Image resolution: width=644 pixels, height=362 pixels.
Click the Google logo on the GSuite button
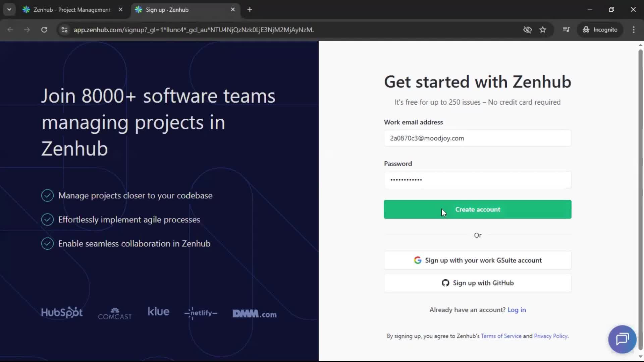tap(417, 260)
